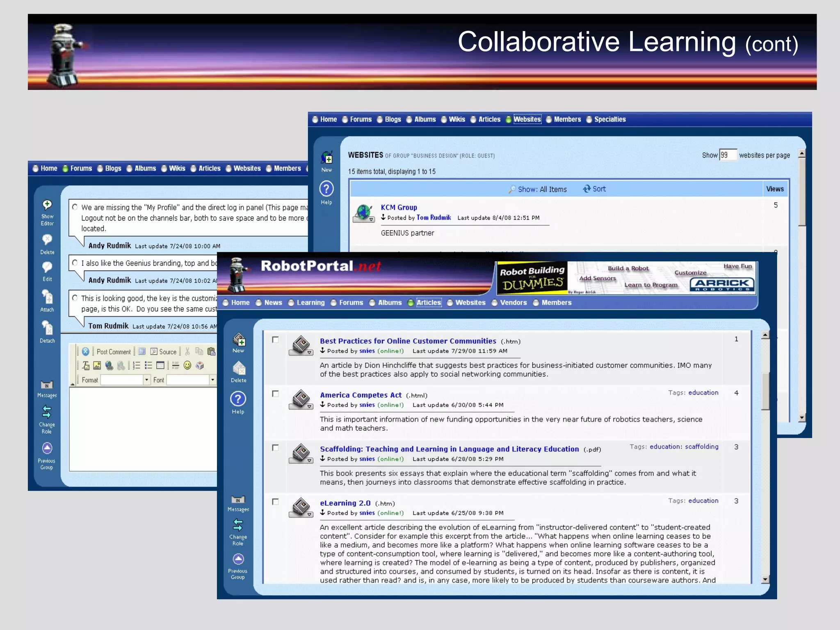Open eLearning 2.0 article link
Image resolution: width=840 pixels, height=630 pixels.
[x=345, y=503]
